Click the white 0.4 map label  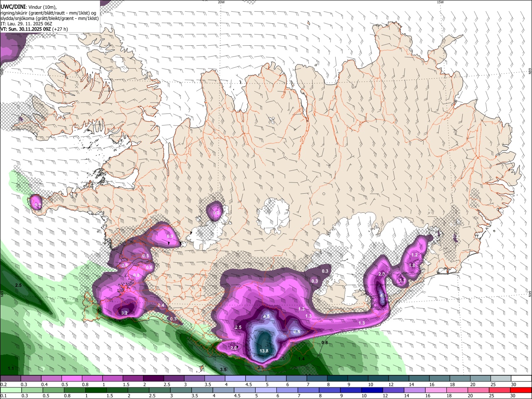161,305
